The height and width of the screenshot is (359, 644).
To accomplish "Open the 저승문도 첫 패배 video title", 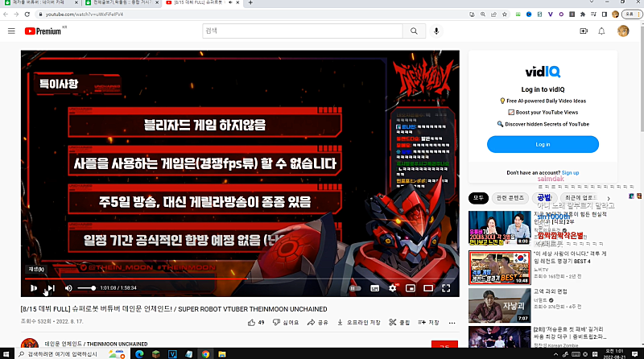I will (569, 333).
